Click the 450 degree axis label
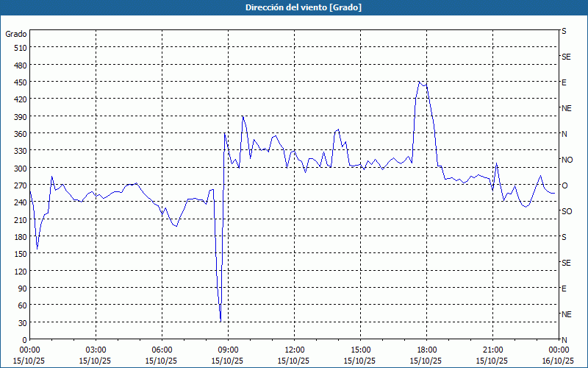This screenshot has height=368, width=588. (21, 82)
